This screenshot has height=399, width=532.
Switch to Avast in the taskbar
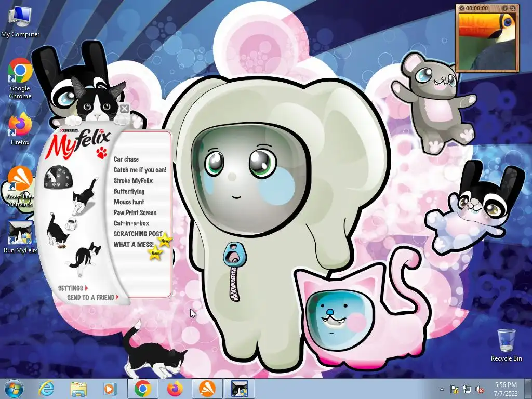click(207, 389)
